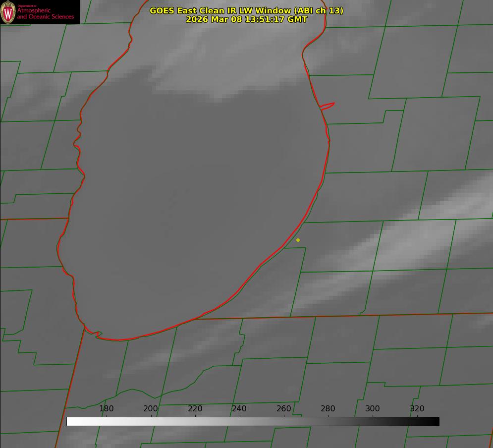493x448 pixels.
Task: Select the GOES East Clean IR title text
Action: click(x=246, y=10)
